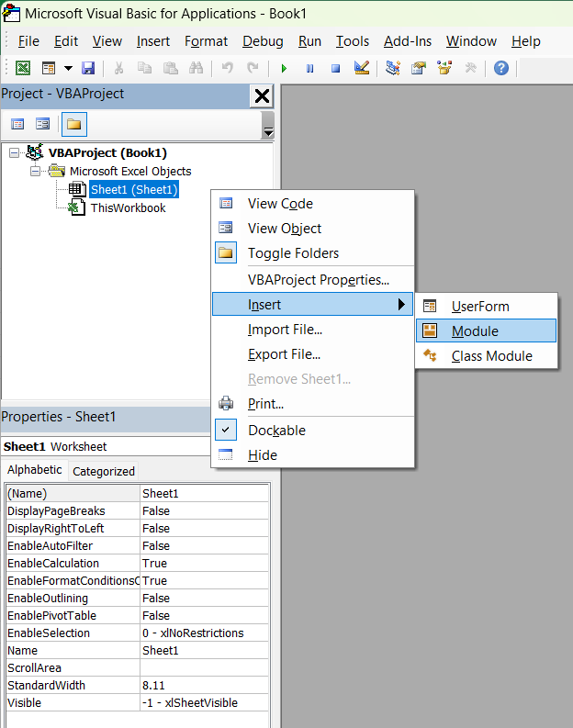Click EnableCalculation value True
This screenshot has width=573, height=728.
coord(204,563)
